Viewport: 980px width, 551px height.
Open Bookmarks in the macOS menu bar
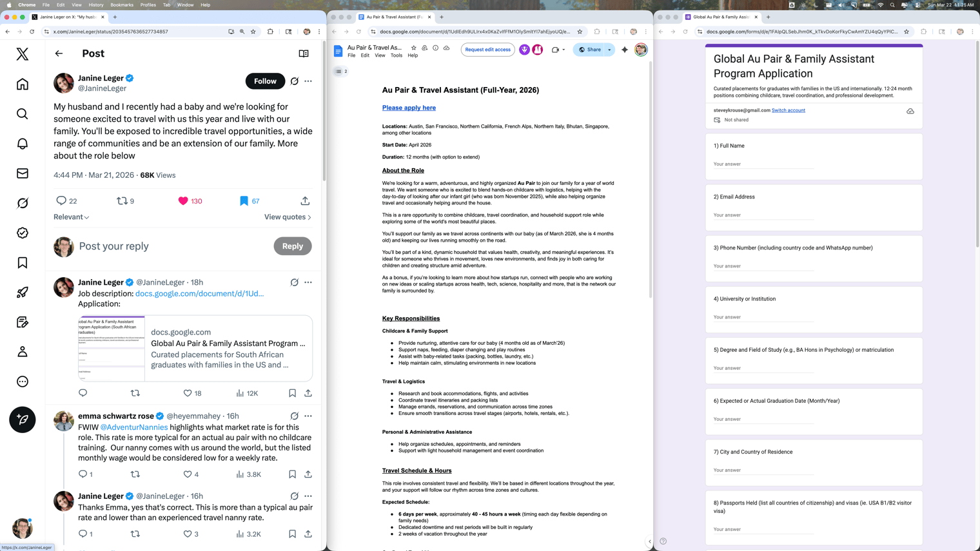[122, 5]
